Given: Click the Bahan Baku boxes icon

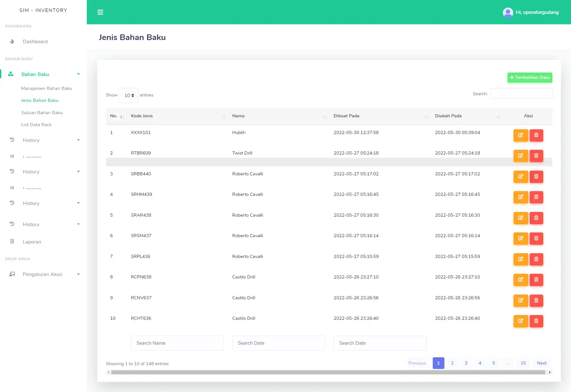Looking at the screenshot, I should (x=11, y=74).
